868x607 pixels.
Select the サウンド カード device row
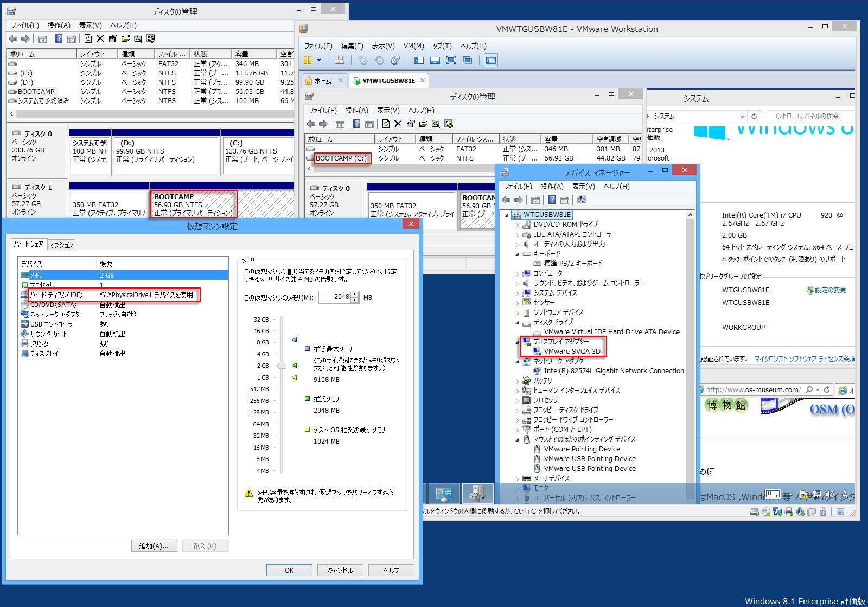point(124,334)
